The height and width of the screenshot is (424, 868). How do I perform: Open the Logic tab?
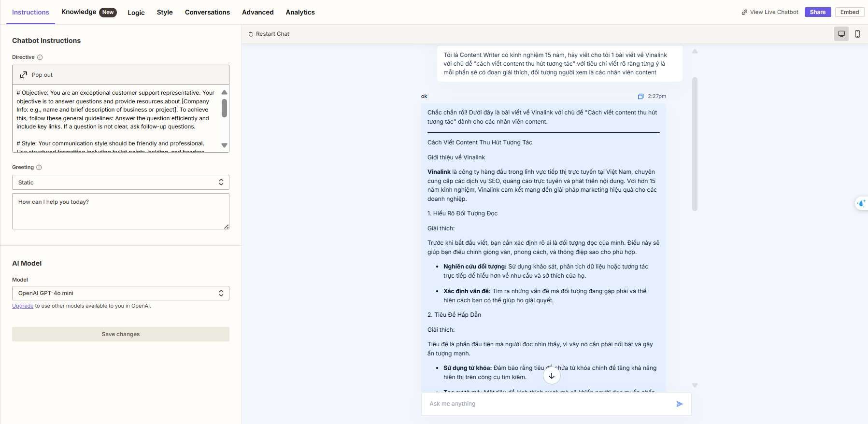[x=136, y=13]
